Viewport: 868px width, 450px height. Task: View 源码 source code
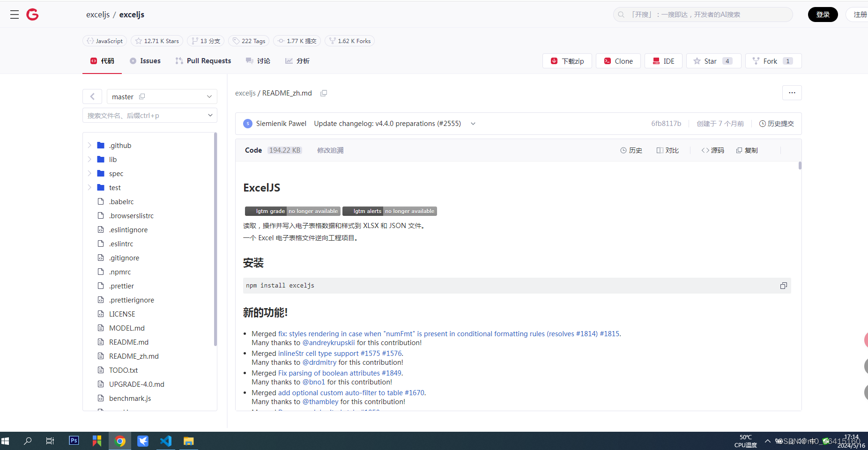coord(712,150)
